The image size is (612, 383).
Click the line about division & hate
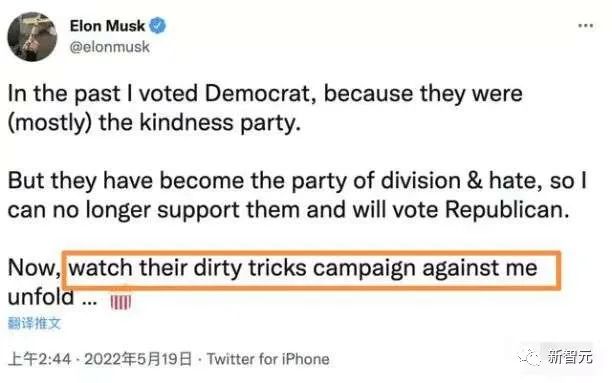tap(297, 181)
